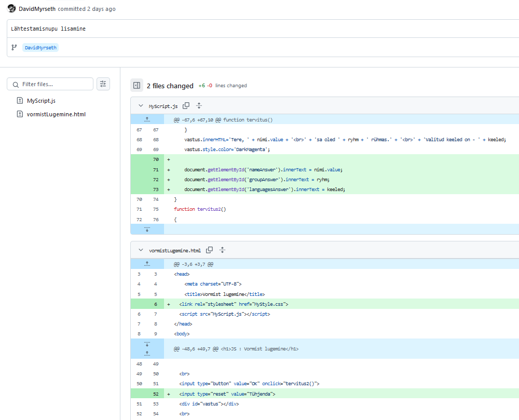Image resolution: width=519 pixels, height=420 pixels.
Task: Copy the vormistLugemine.html file path
Action: pyautogui.click(x=209, y=250)
